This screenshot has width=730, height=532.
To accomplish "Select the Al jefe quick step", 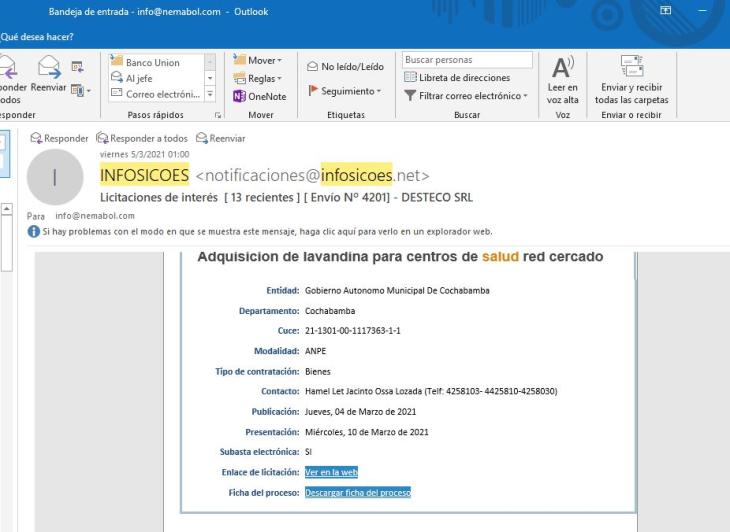I will (x=156, y=78).
